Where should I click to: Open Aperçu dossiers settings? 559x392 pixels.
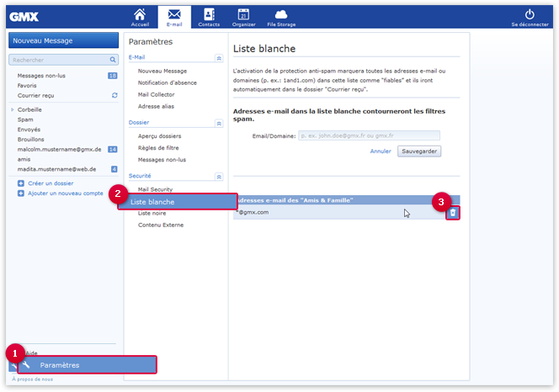159,135
